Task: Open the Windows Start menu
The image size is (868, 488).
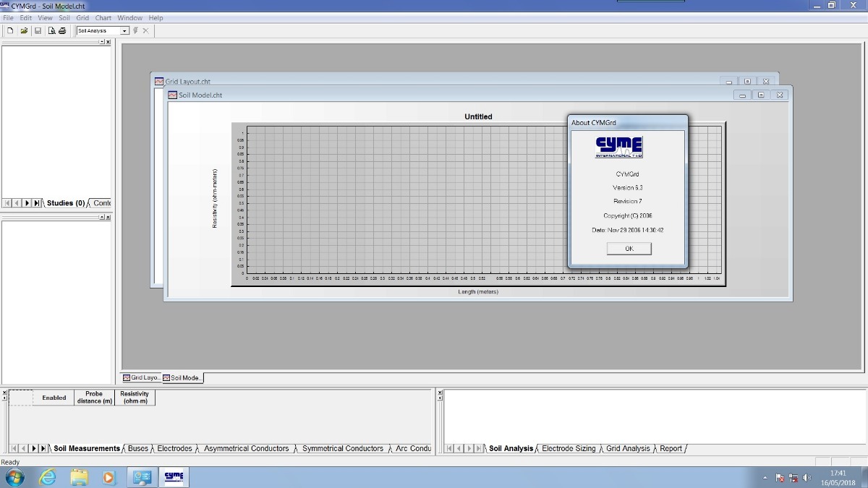Action: click(x=14, y=477)
